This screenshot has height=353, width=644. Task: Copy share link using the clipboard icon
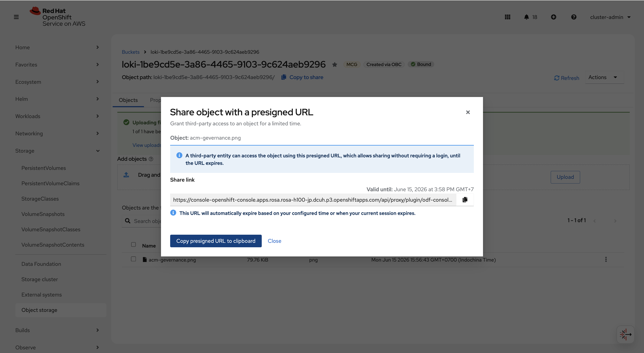(465, 200)
